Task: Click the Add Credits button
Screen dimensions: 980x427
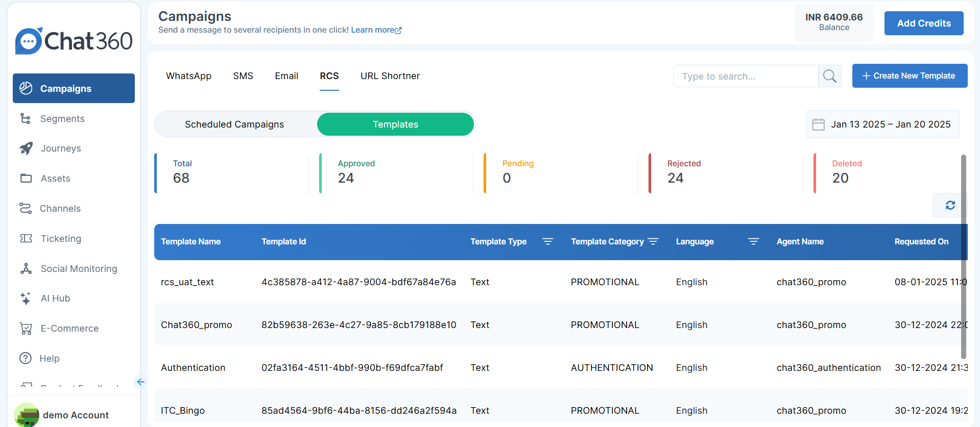Action: point(924,23)
